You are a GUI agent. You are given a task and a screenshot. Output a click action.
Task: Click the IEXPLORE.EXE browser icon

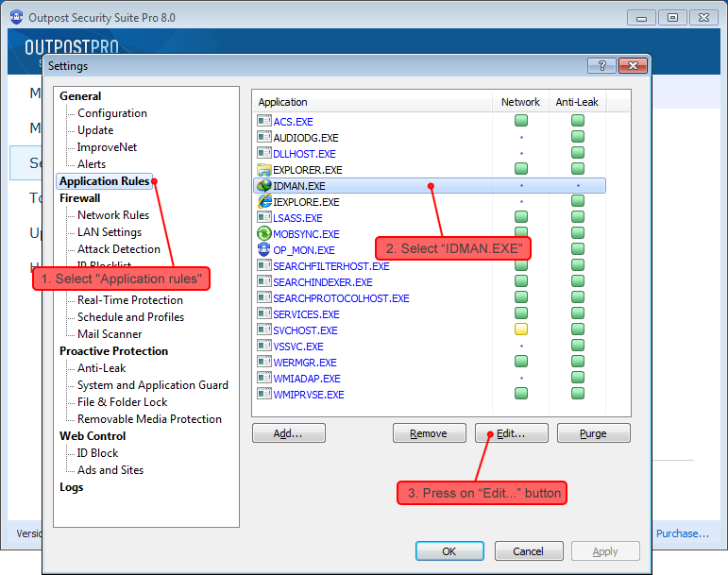(264, 202)
